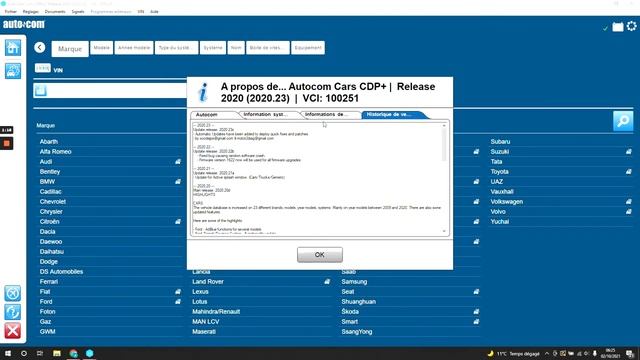Open the Signets menu
640x360 pixels.
pyautogui.click(x=78, y=12)
